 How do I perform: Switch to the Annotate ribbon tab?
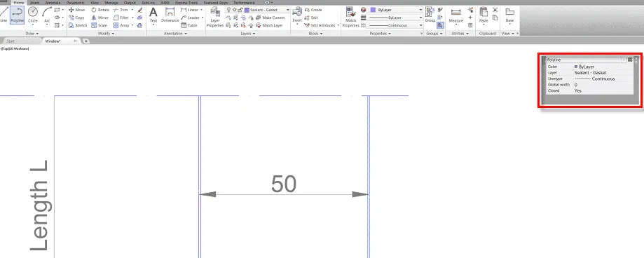tap(53, 3)
